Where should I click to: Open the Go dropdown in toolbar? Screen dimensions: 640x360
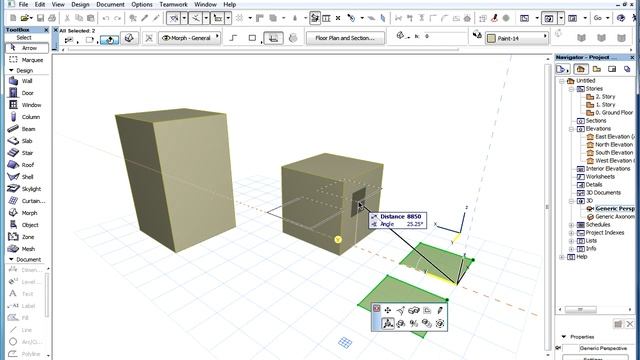click(x=601, y=18)
